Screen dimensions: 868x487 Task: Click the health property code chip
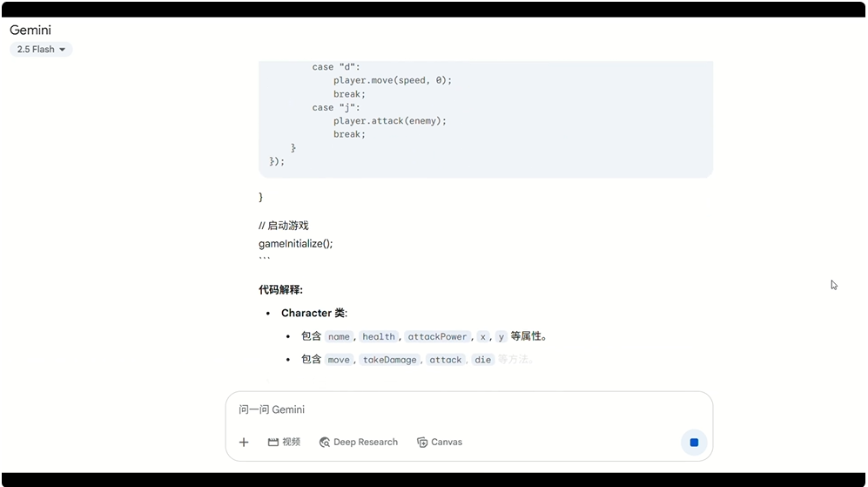pyautogui.click(x=379, y=336)
